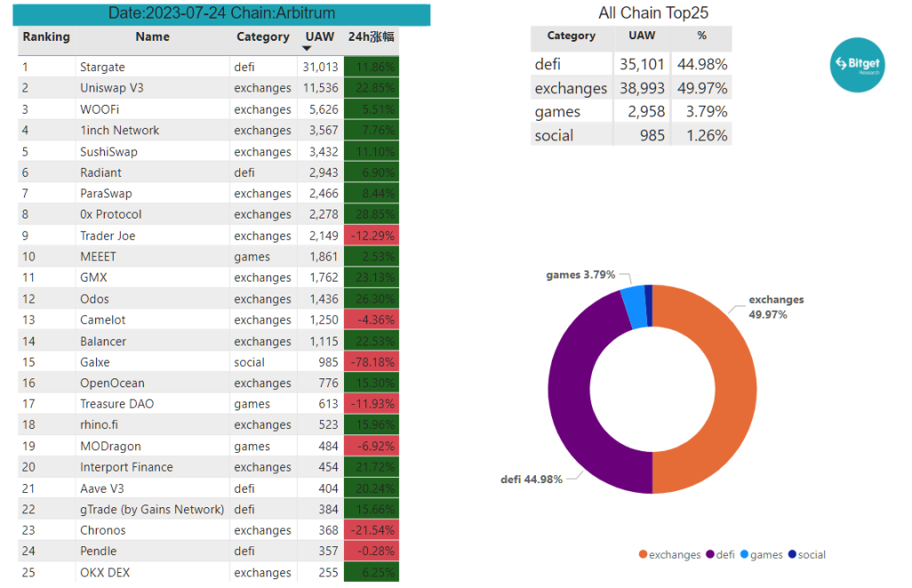Screen dimensions: 912x588
Task: Click Galxe's social category cell
Action: point(249,362)
